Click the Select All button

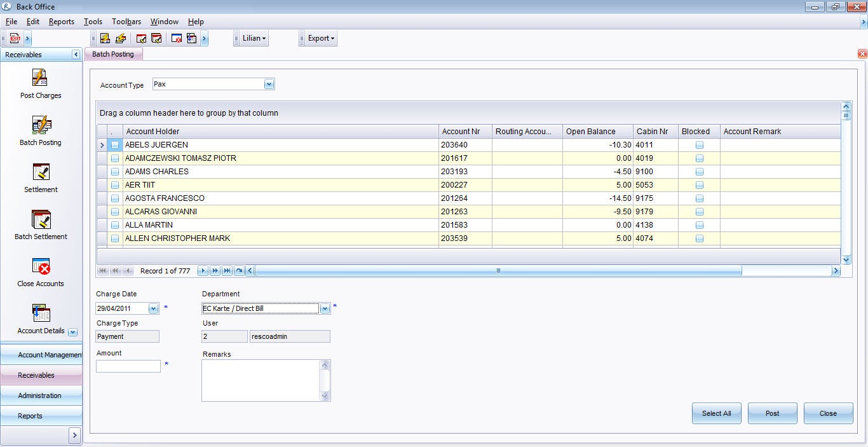pos(716,413)
